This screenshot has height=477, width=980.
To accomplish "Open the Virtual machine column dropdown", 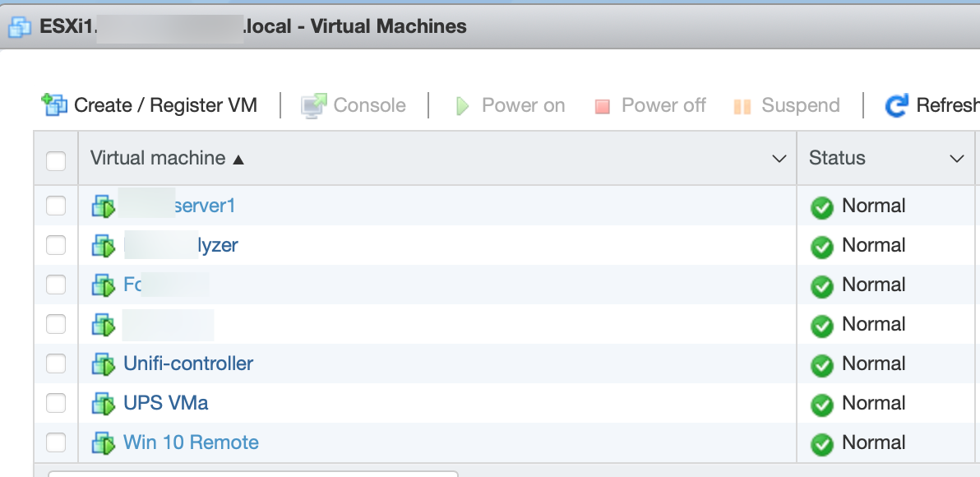I will pyautogui.click(x=779, y=159).
